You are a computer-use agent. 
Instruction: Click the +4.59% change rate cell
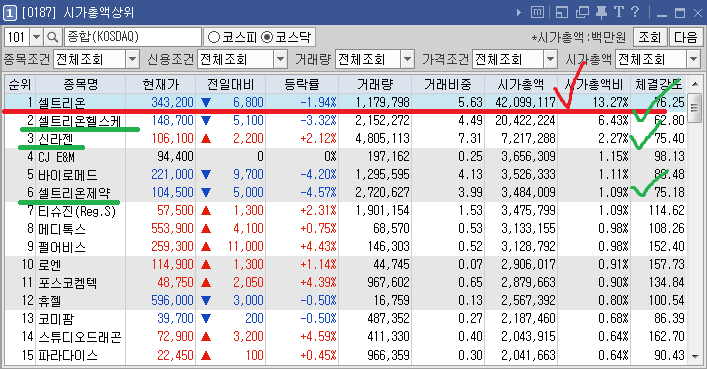(318, 337)
